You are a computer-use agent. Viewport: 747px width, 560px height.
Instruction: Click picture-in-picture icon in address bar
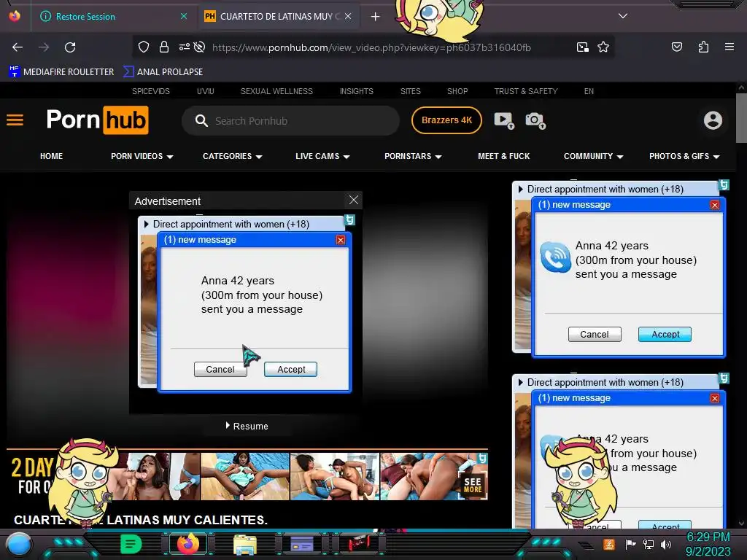(583, 47)
